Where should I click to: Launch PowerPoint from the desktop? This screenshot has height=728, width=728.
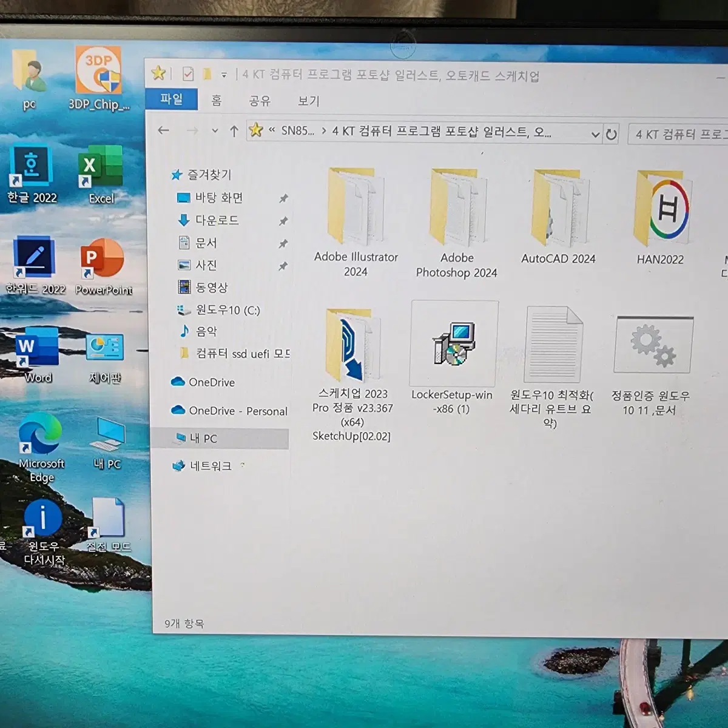(x=104, y=267)
